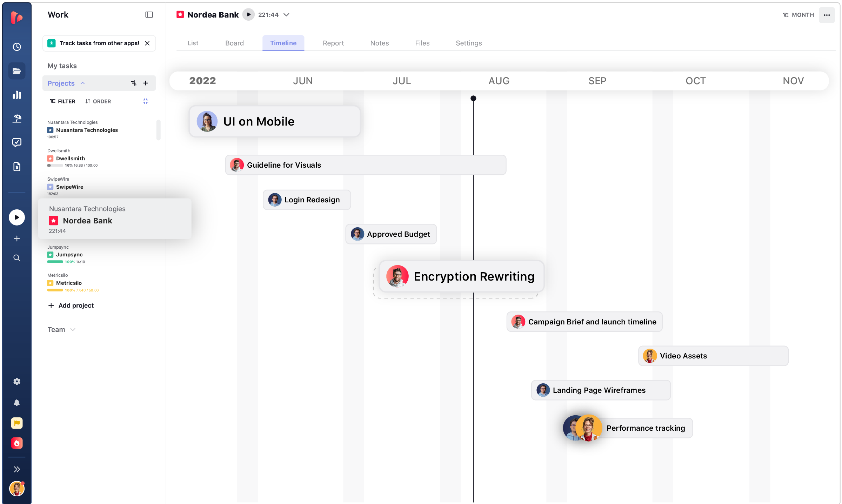This screenshot has width=842, height=504.
Task: Open search magnifier in sidebar
Action: tap(17, 258)
